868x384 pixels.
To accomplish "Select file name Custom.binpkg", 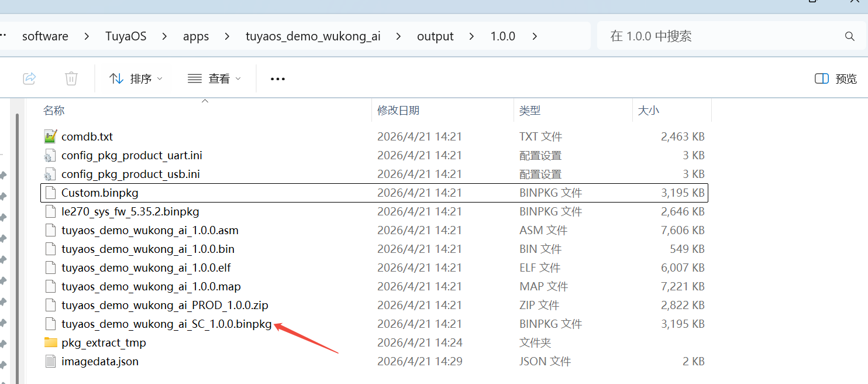I will coord(100,193).
